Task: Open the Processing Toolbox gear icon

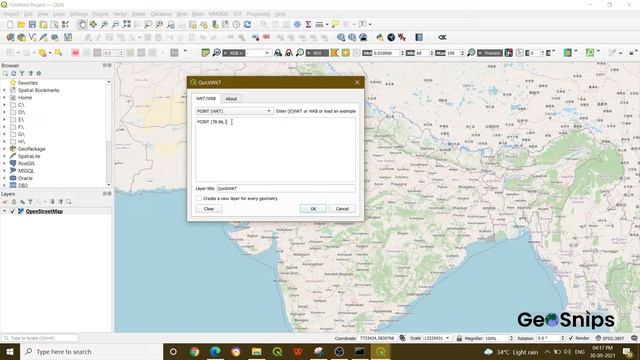Action: pos(297,24)
